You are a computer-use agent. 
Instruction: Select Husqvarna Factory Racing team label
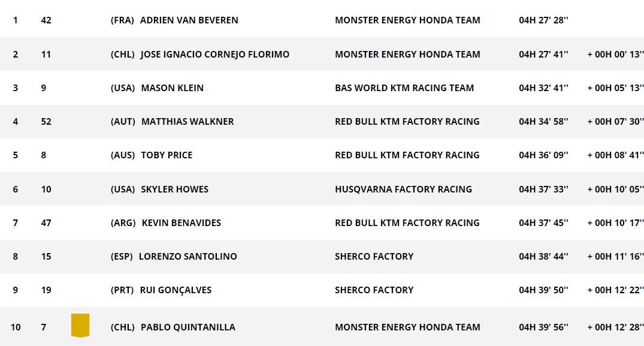tap(403, 189)
